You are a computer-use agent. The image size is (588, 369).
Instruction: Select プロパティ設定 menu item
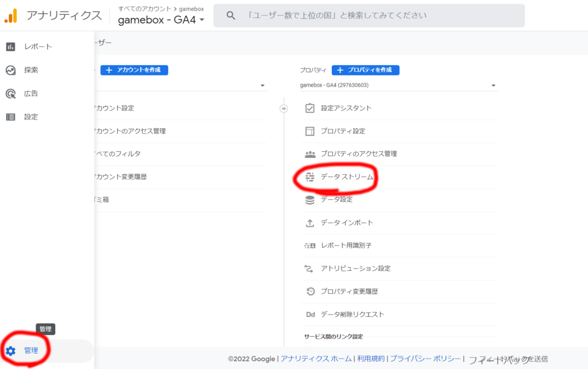tap(343, 131)
